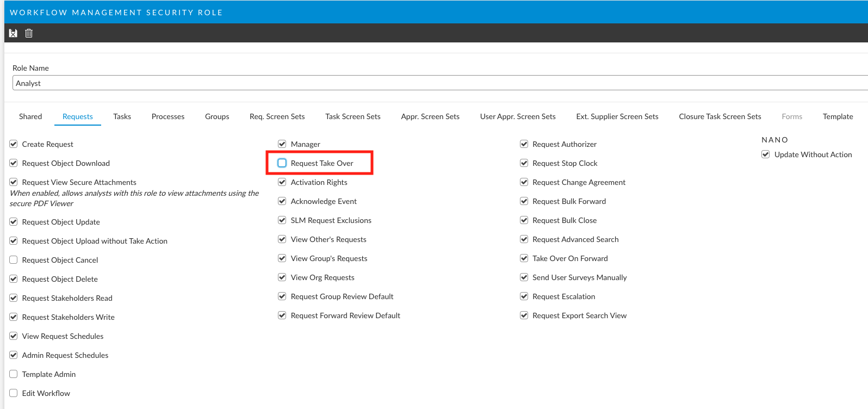The height and width of the screenshot is (409, 868).
Task: Toggle the Request Escalation checkbox
Action: (x=524, y=296)
